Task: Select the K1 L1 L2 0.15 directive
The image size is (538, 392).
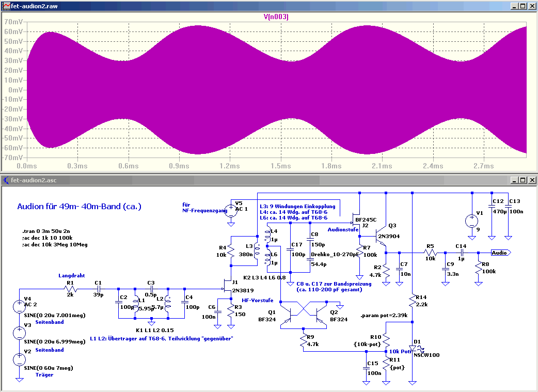Action: 155,330
